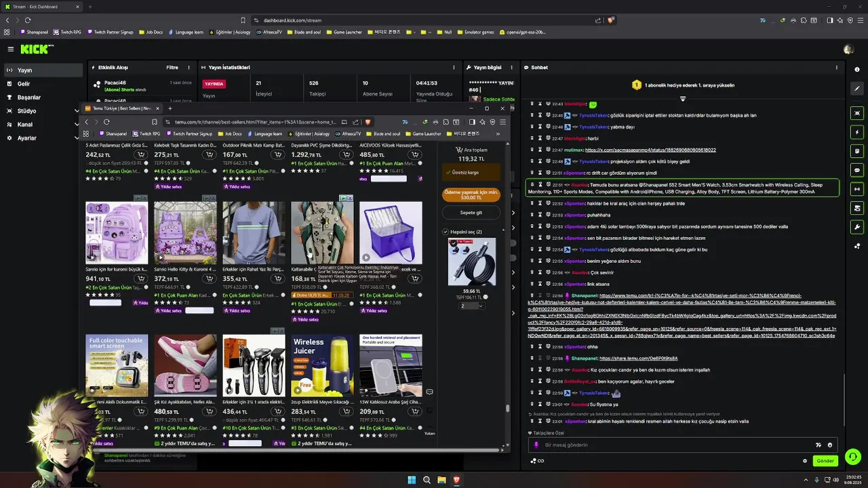Open the Wireless Juicer product thumbnail
This screenshot has width=868, height=488.
[322, 365]
